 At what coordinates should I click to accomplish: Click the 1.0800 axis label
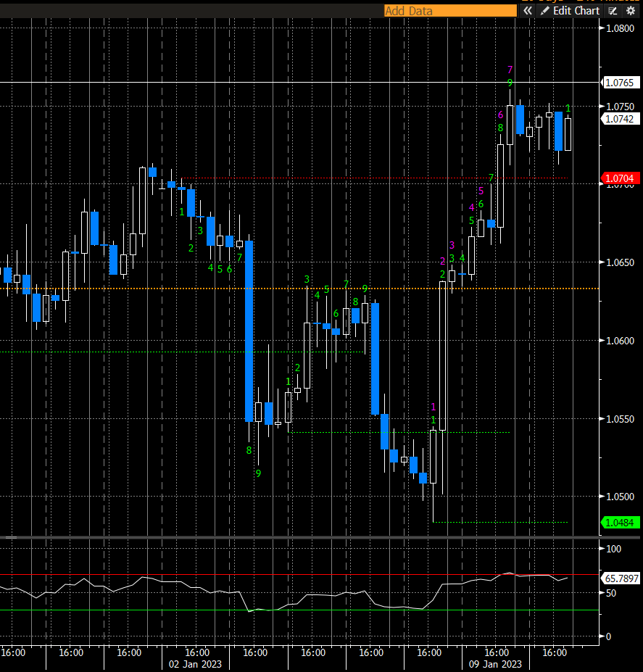pyautogui.click(x=620, y=29)
